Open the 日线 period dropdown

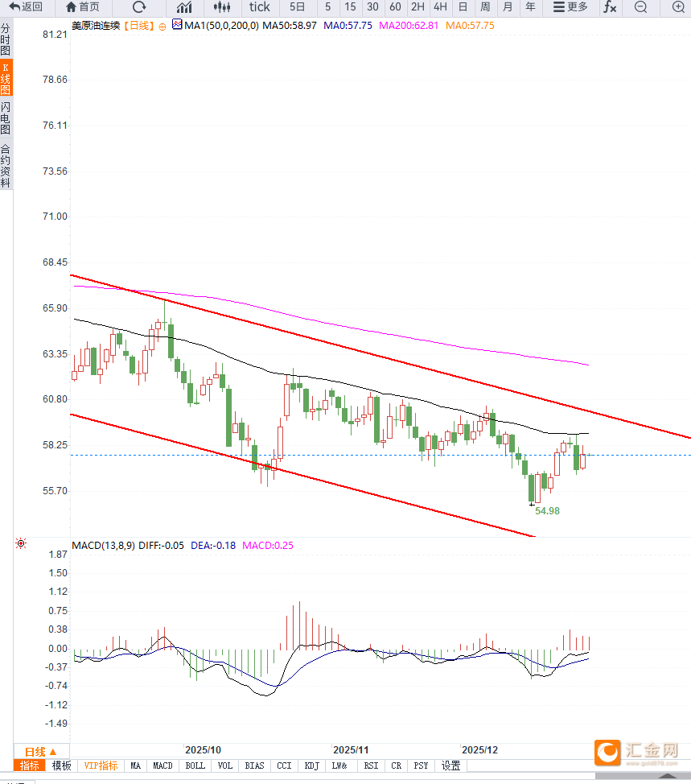(x=41, y=752)
